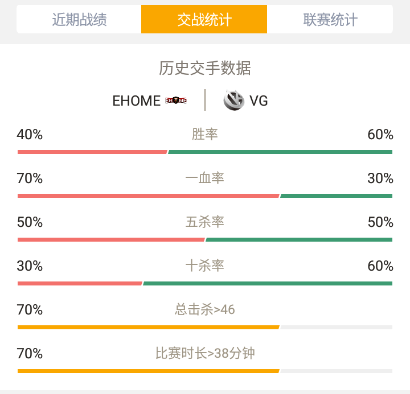Viewport: 410px width, 394px height.
Task: Click the 比赛时长>38分钟 orange progress bar
Action: click(148, 371)
